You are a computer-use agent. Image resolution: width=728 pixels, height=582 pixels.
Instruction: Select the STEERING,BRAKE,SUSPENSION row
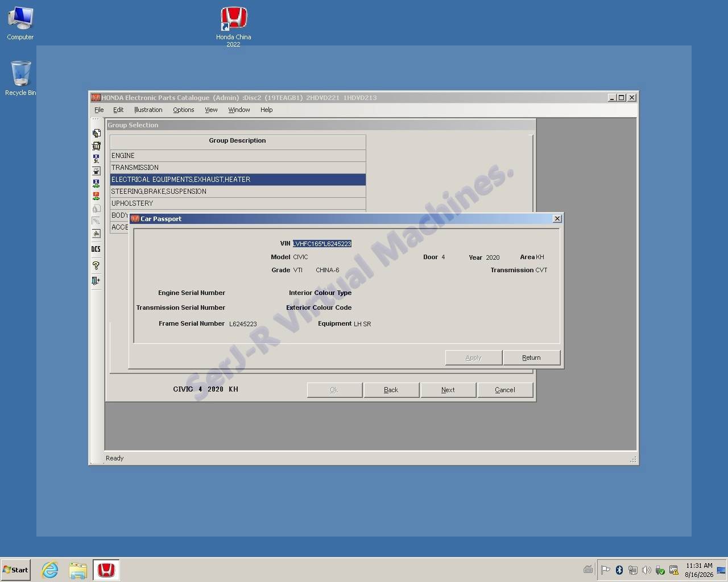238,192
